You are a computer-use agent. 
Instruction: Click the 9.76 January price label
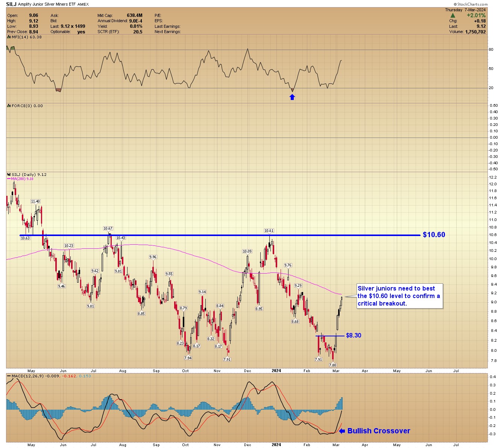288,265
